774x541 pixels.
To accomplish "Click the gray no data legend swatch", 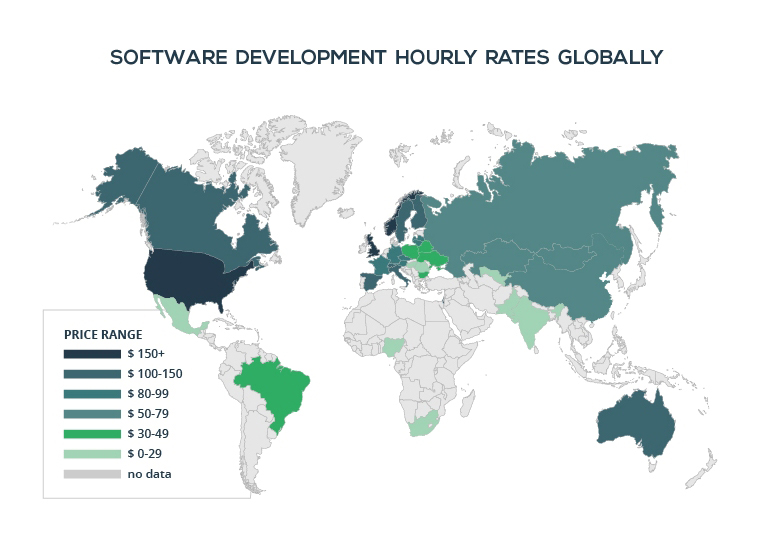I will click(91, 474).
